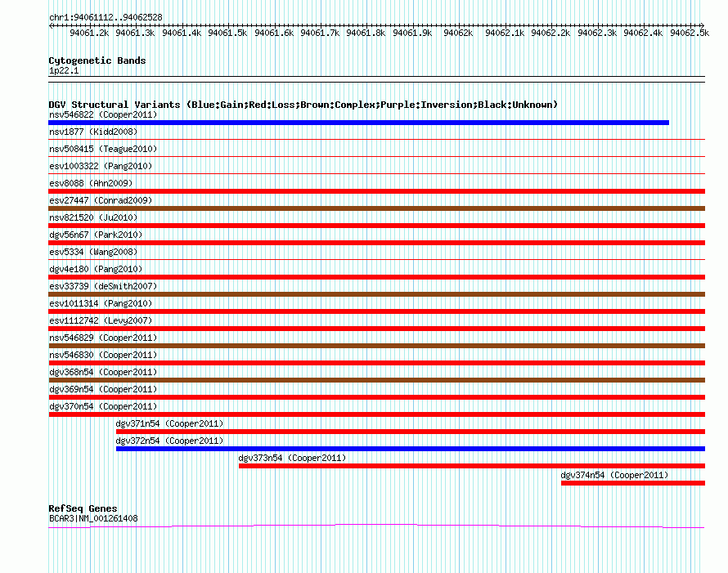Click the brown bar under esv33739 (deSmith2007)
728x573 pixels.
pos(376,294)
